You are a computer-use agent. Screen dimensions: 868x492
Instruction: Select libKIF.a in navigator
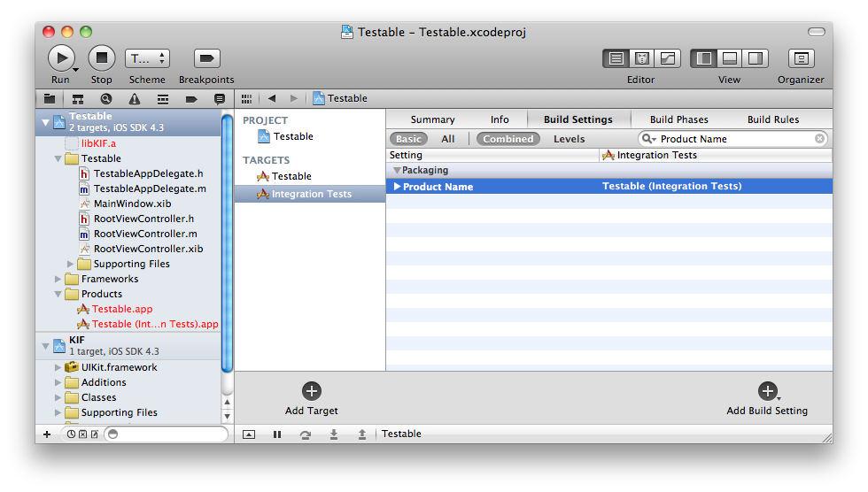click(x=98, y=143)
